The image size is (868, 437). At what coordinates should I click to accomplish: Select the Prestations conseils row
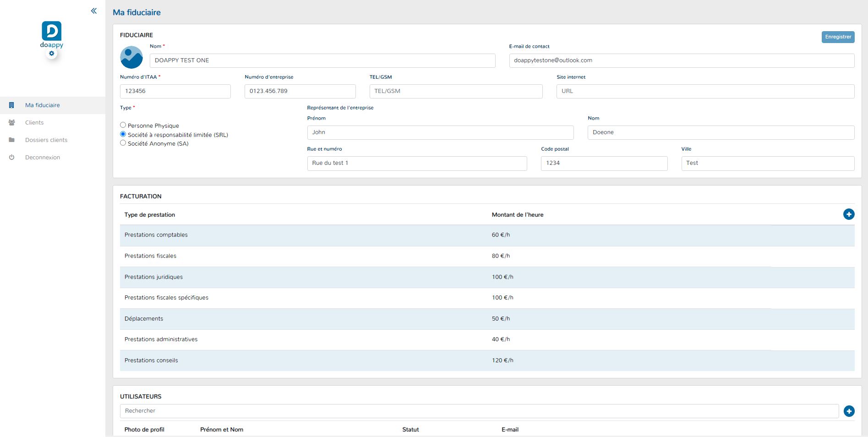[487, 361]
